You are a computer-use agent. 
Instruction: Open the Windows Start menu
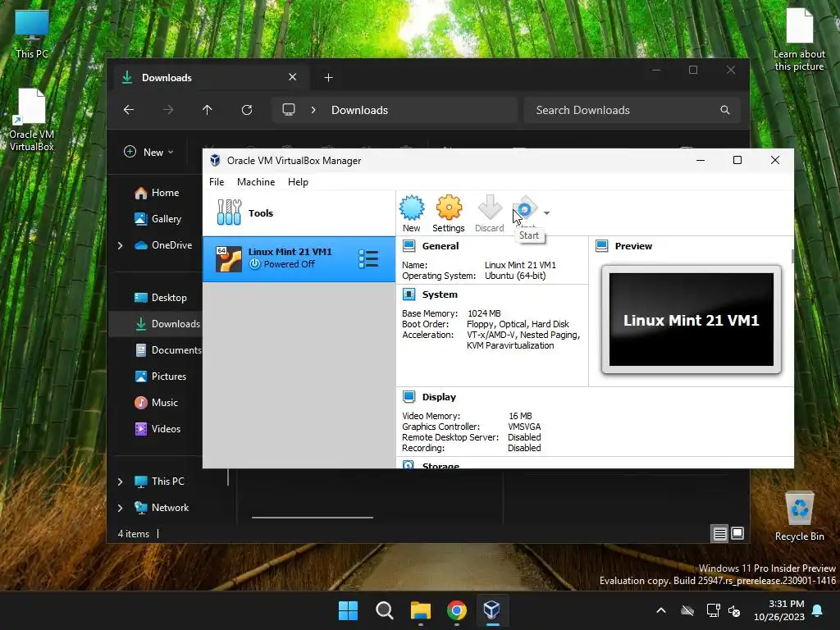coord(348,610)
